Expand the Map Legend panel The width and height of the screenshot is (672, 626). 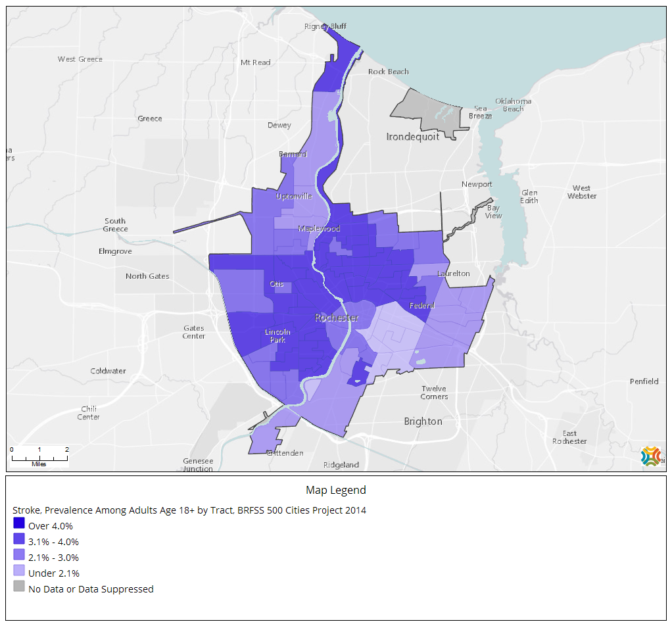coord(335,490)
